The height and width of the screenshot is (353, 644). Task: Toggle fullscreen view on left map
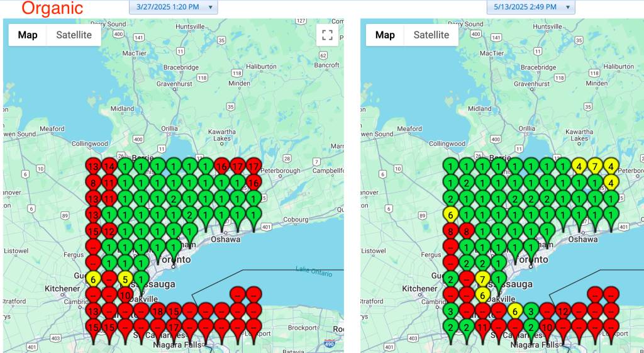(327, 35)
